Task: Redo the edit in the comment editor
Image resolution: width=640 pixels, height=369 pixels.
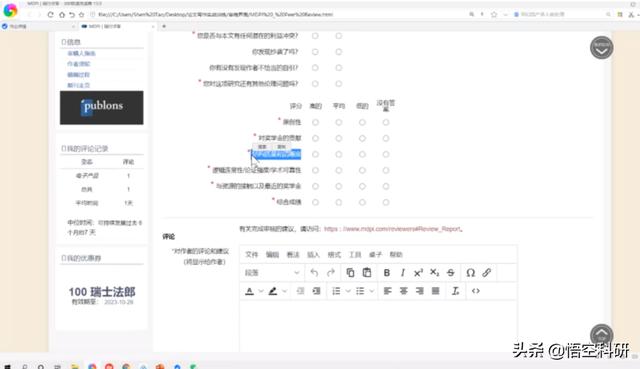Action: coord(331,273)
